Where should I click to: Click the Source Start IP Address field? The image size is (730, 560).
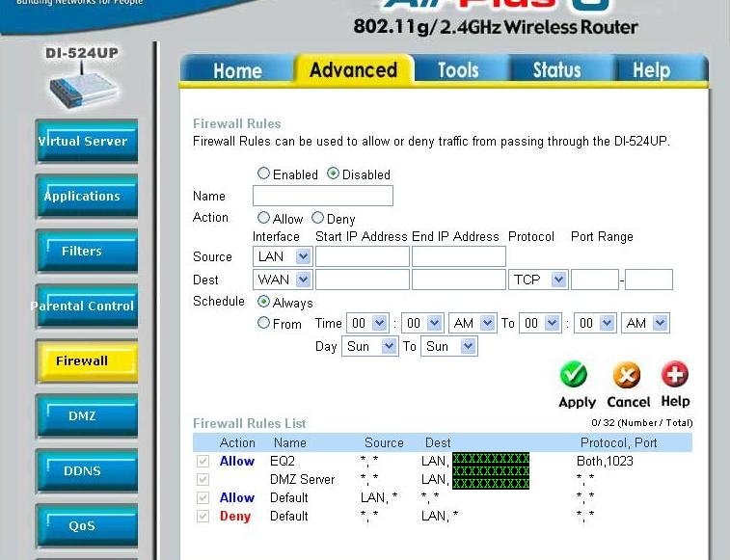(362, 256)
